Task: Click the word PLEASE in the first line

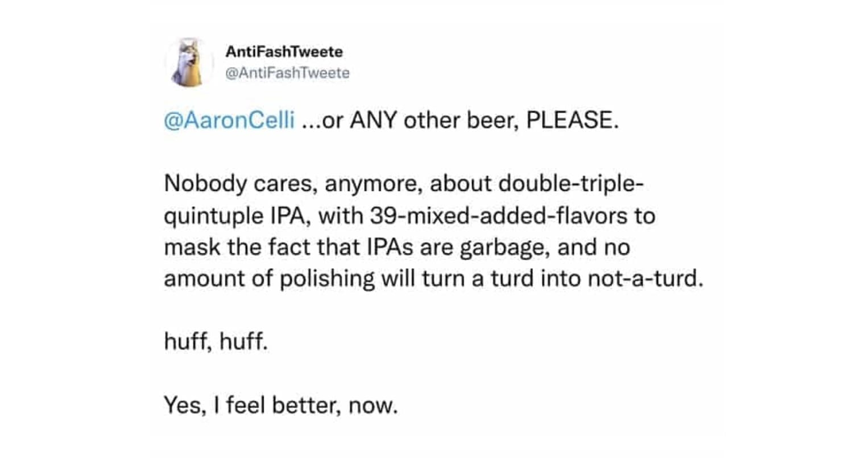Action: click(x=571, y=121)
